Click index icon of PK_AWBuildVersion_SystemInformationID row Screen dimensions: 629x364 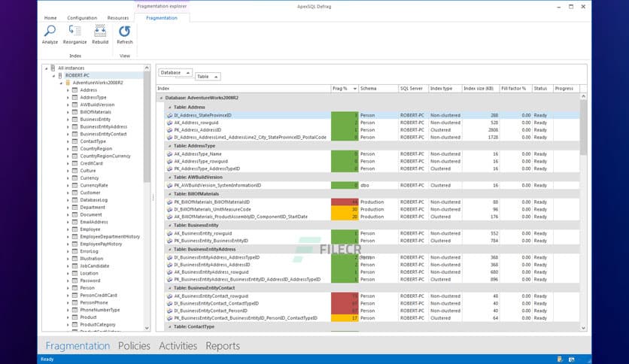170,186
